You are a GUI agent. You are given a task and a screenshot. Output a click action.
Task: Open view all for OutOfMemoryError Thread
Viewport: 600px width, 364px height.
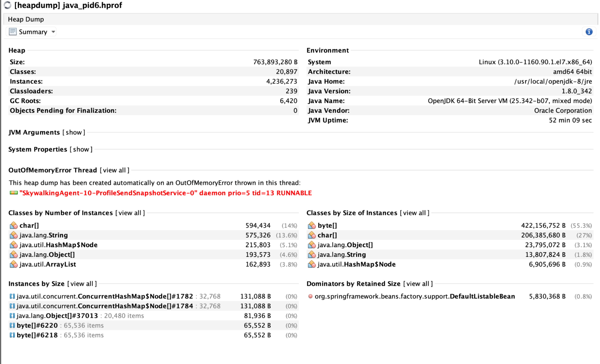point(114,170)
